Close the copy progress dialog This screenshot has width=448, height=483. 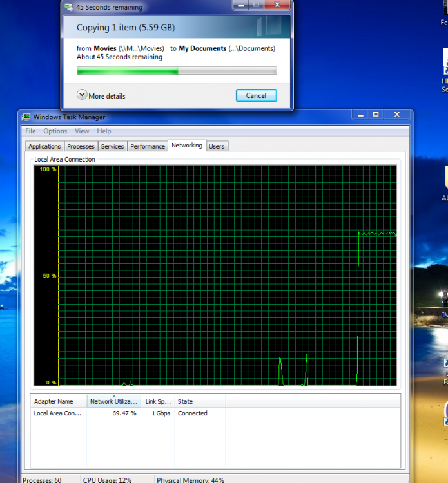pos(277,5)
